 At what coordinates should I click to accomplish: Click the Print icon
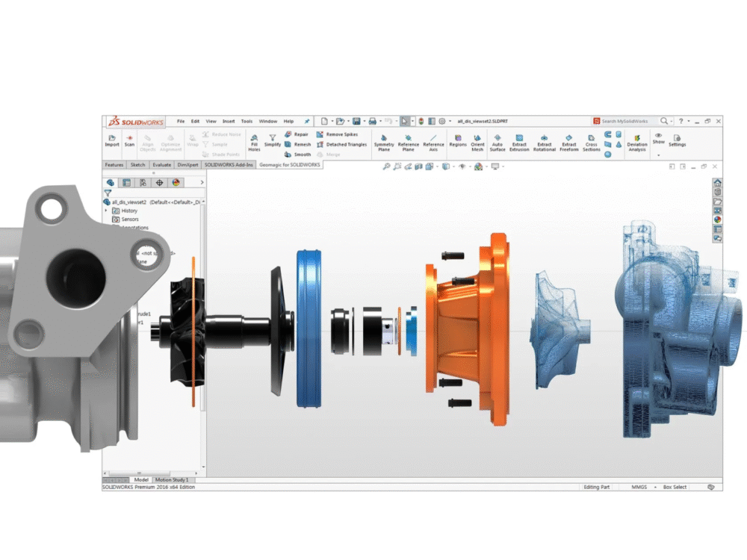point(373,122)
